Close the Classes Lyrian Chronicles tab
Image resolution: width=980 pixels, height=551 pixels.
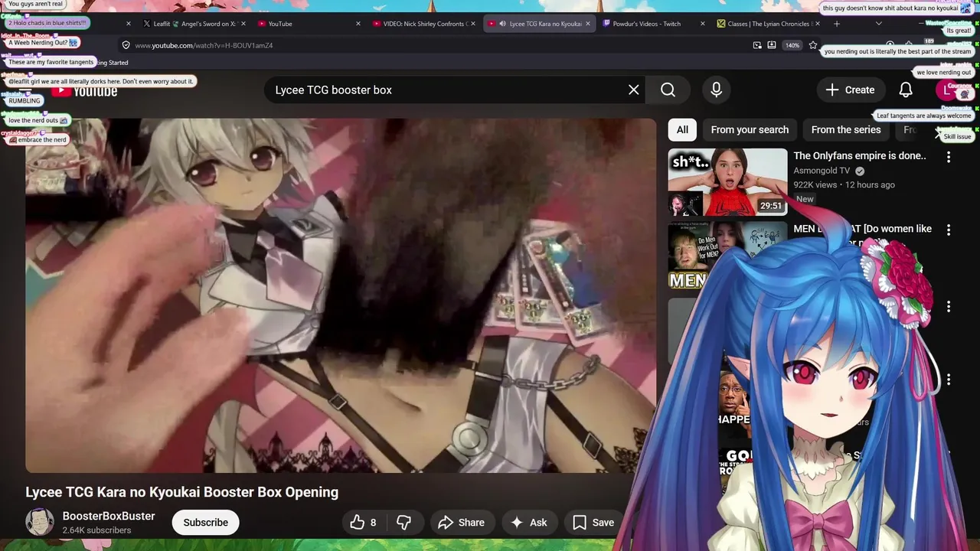pyautogui.click(x=818, y=24)
